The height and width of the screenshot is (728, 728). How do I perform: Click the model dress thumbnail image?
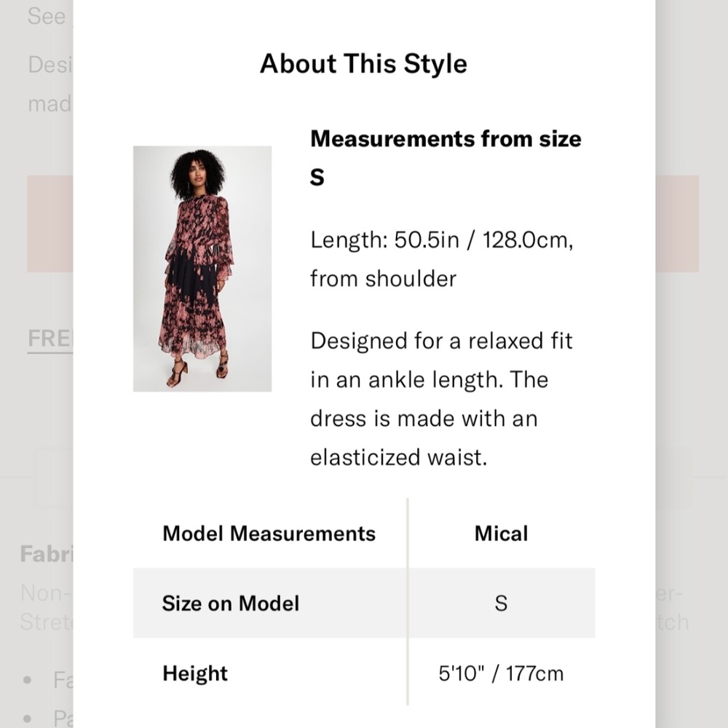(202, 269)
